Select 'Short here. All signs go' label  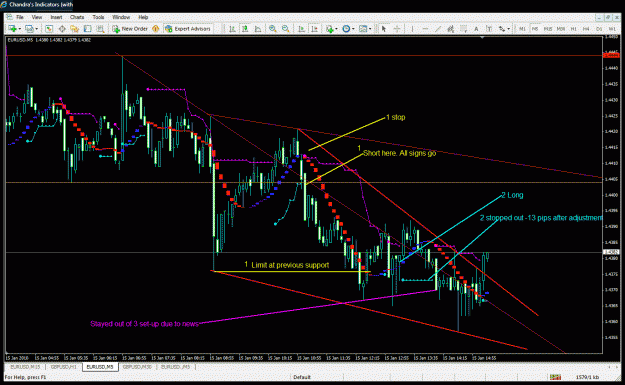[399, 153]
